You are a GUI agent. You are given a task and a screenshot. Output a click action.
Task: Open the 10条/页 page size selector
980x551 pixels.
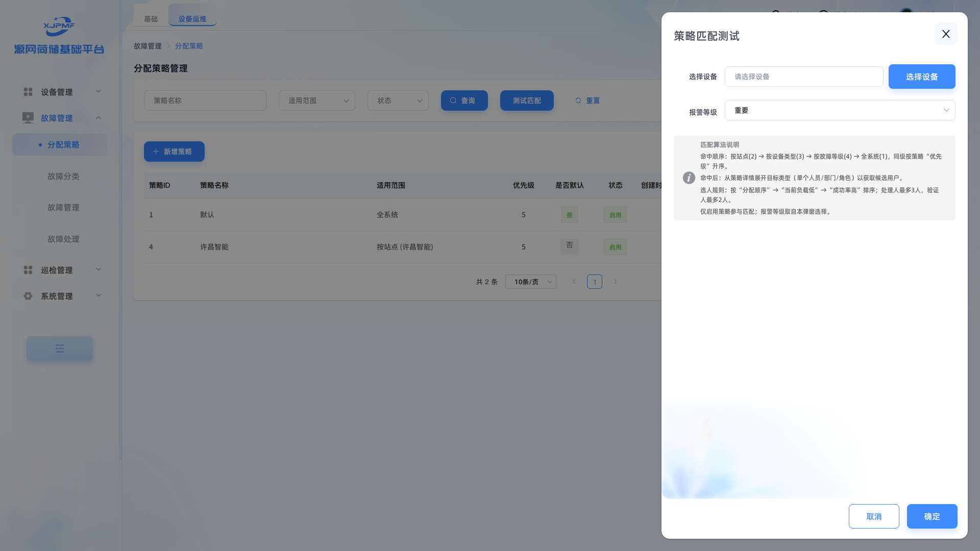[x=530, y=282]
